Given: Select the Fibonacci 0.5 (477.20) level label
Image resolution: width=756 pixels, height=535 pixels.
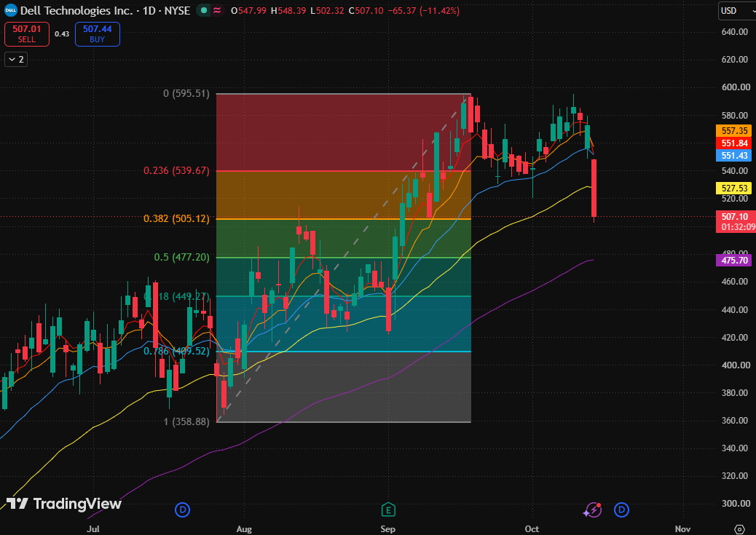Looking at the screenshot, I should coord(182,258).
